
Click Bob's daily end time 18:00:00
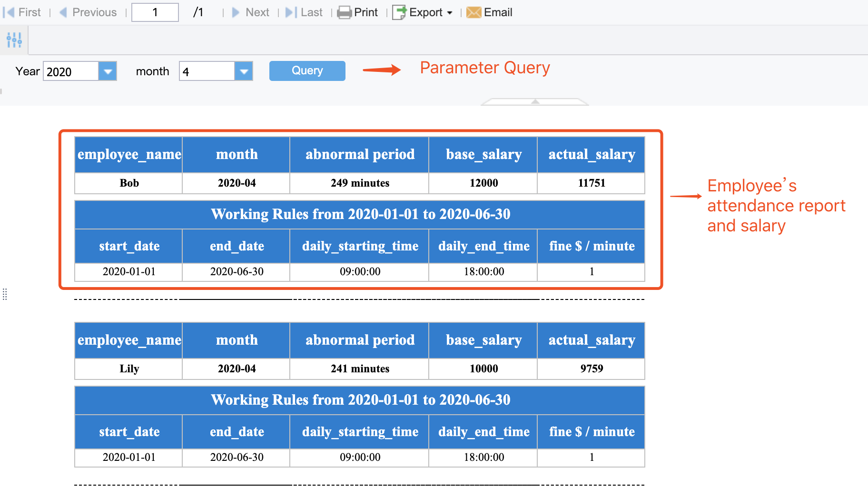(483, 271)
